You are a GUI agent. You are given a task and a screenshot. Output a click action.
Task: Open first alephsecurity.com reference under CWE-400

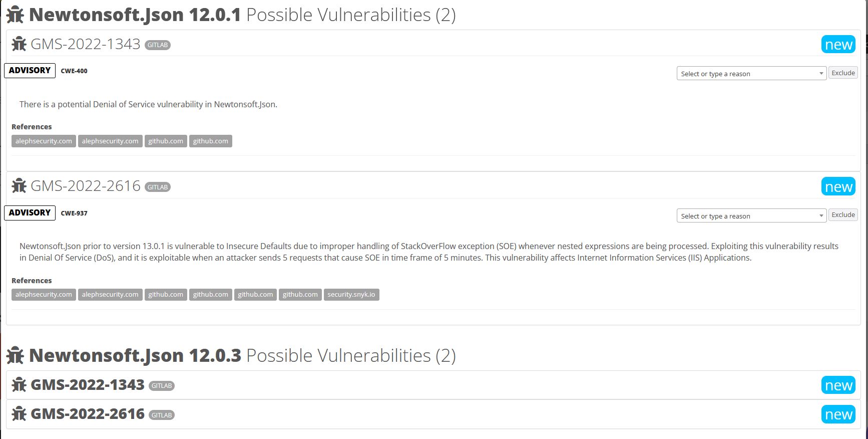(x=44, y=141)
